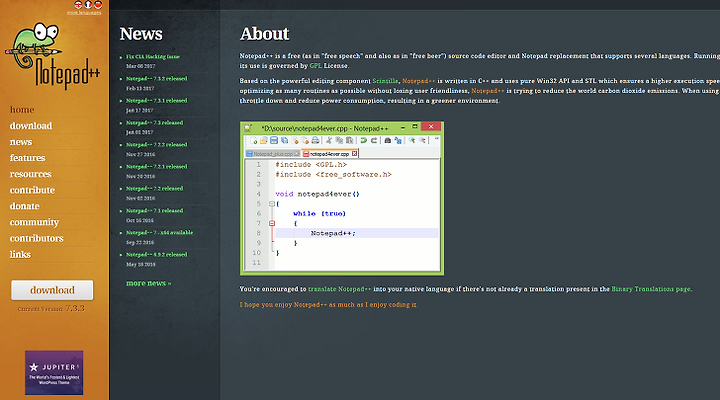Viewport: 720px width, 400px height.
Task: Click the Open file folder icon in screenshot
Action: pos(264,141)
